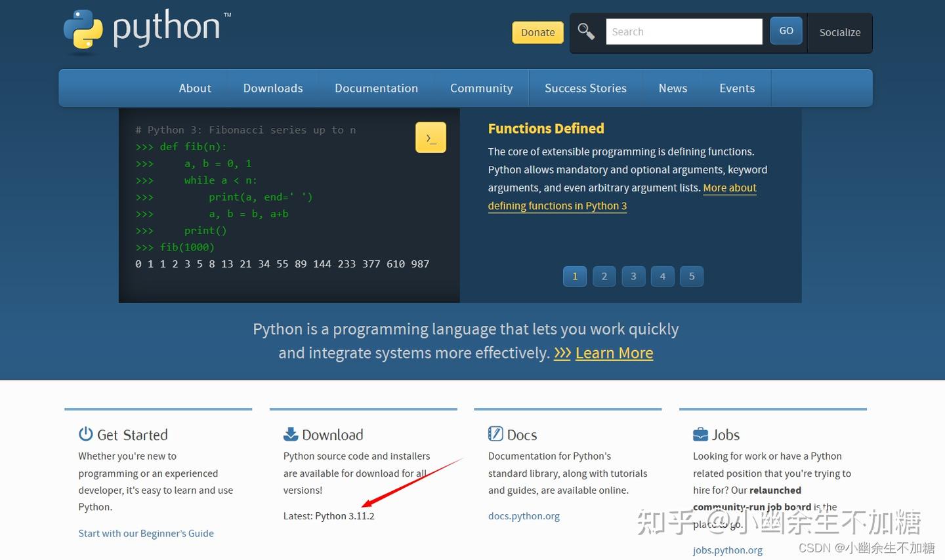Open the Downloads navigation menu
Screen dimensions: 945x560
(x=273, y=88)
